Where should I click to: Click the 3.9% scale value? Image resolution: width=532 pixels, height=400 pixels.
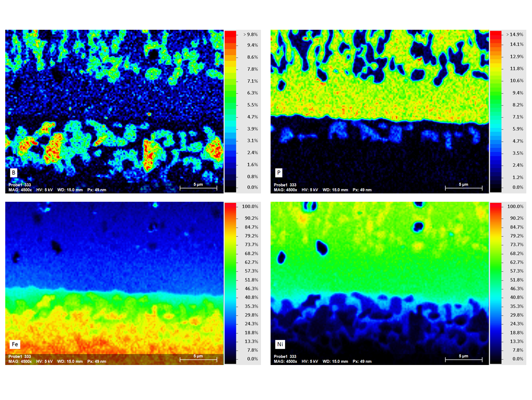253,129
